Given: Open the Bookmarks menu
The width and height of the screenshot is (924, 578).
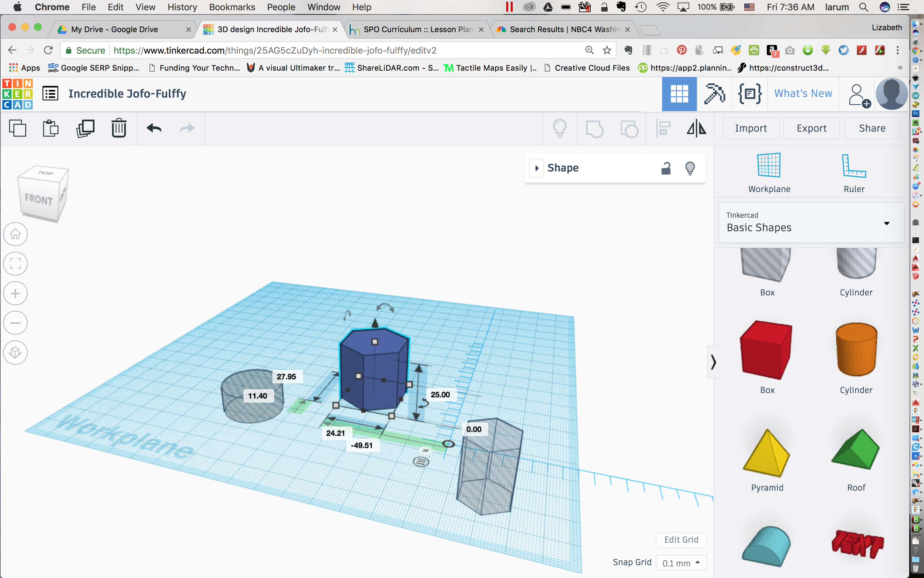Looking at the screenshot, I should pos(232,7).
